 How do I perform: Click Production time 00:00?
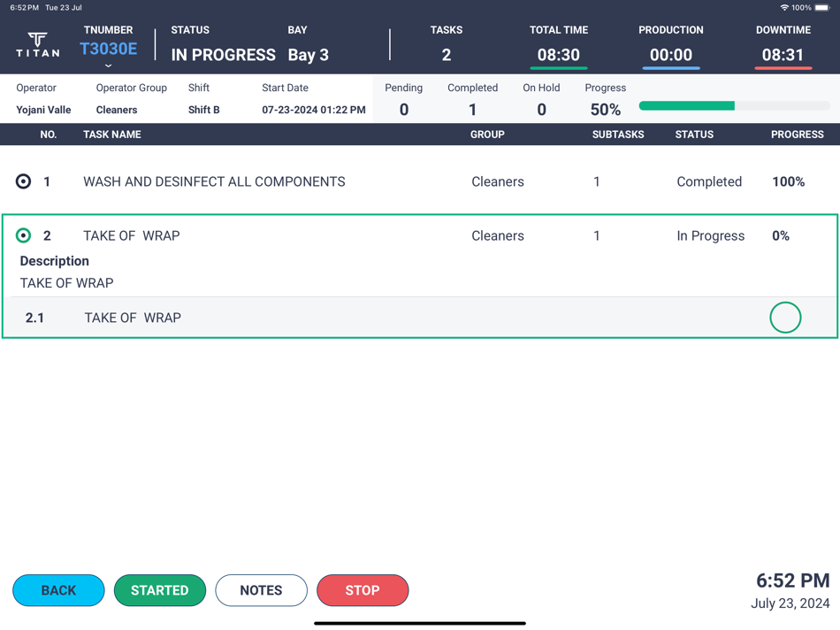pyautogui.click(x=671, y=55)
